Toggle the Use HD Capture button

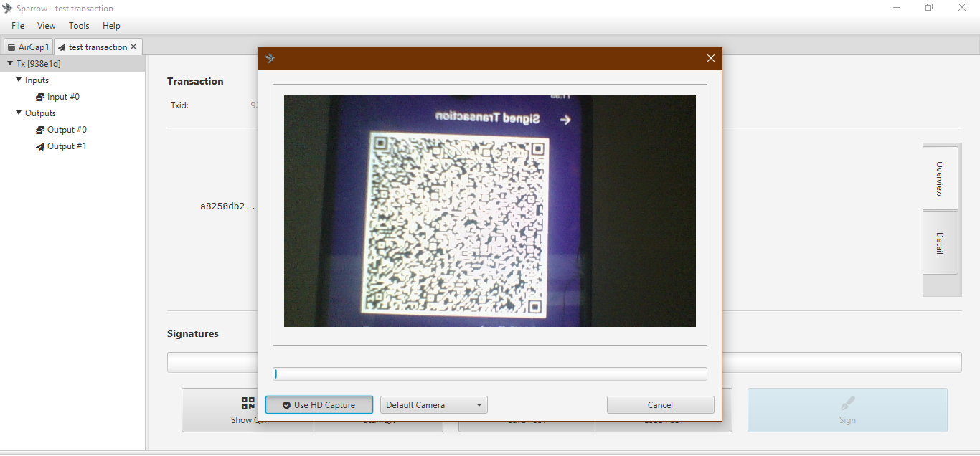319,405
